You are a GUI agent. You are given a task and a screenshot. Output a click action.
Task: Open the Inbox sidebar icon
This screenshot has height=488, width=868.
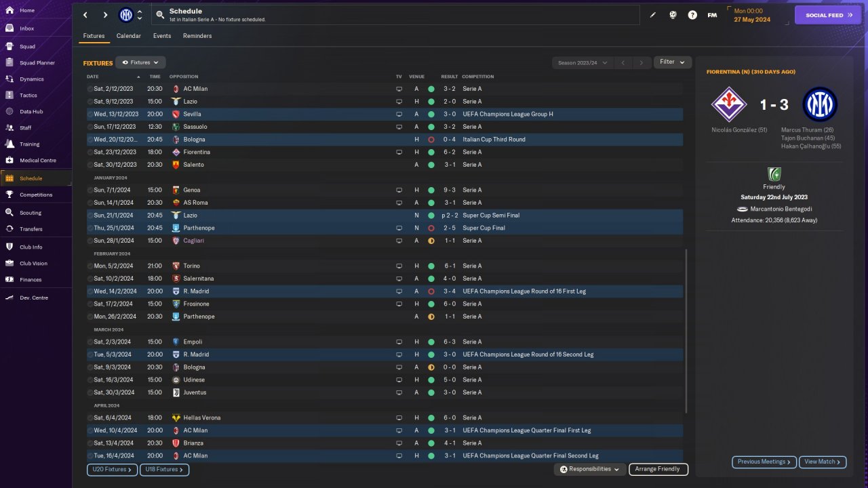[9, 28]
